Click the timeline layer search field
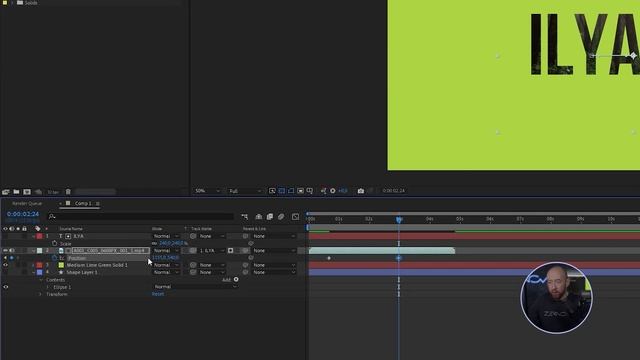Image resolution: width=640 pixels, height=360 pixels. 141,216
